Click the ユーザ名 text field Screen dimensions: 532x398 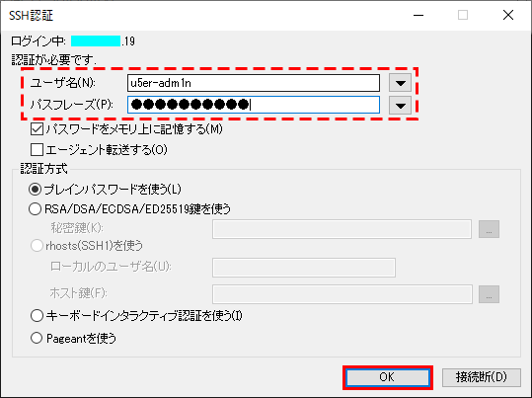pyautogui.click(x=254, y=83)
